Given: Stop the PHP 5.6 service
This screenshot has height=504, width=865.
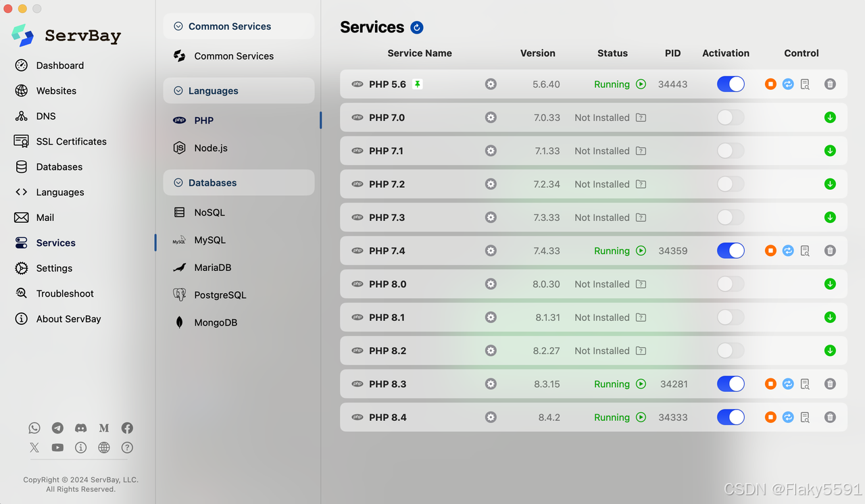Looking at the screenshot, I should (770, 84).
